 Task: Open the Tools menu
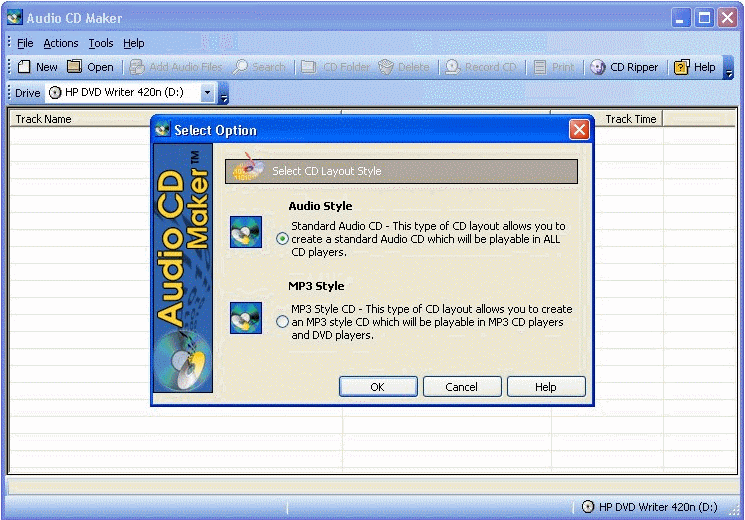click(101, 43)
